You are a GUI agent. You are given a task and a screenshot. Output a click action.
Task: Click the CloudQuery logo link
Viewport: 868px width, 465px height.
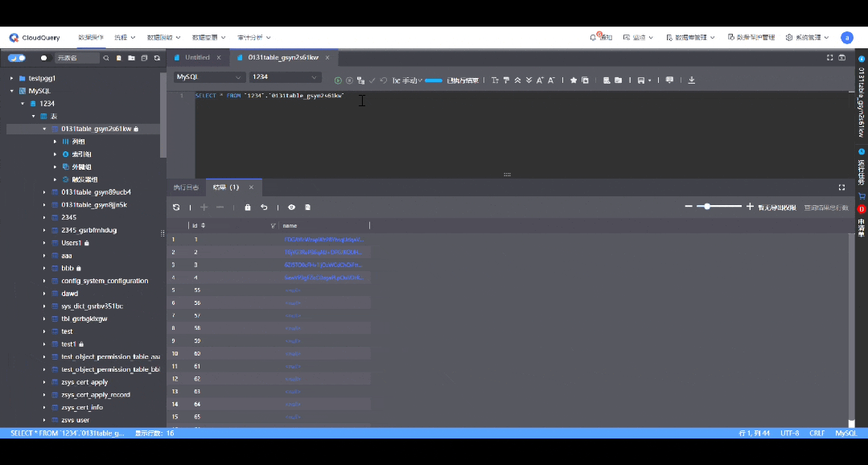(35, 38)
